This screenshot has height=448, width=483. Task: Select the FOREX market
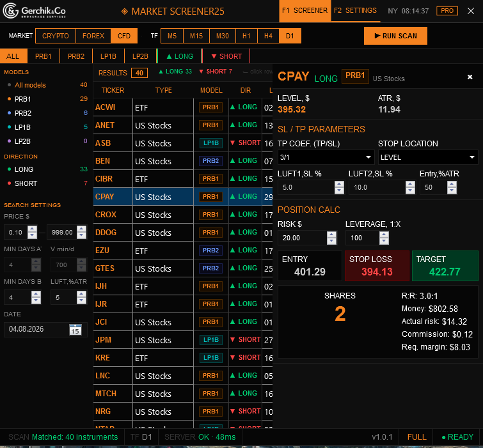(x=93, y=36)
